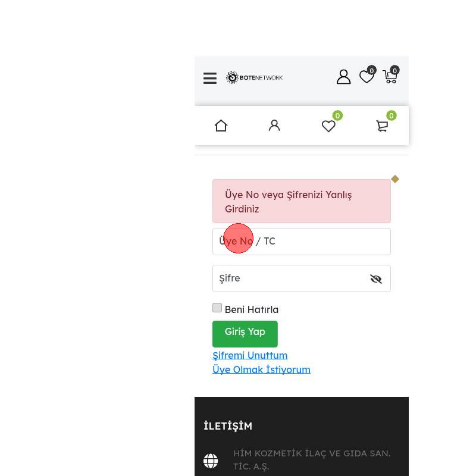
Task: Check the Beni Hatırla checkbox
Action: 217,308
